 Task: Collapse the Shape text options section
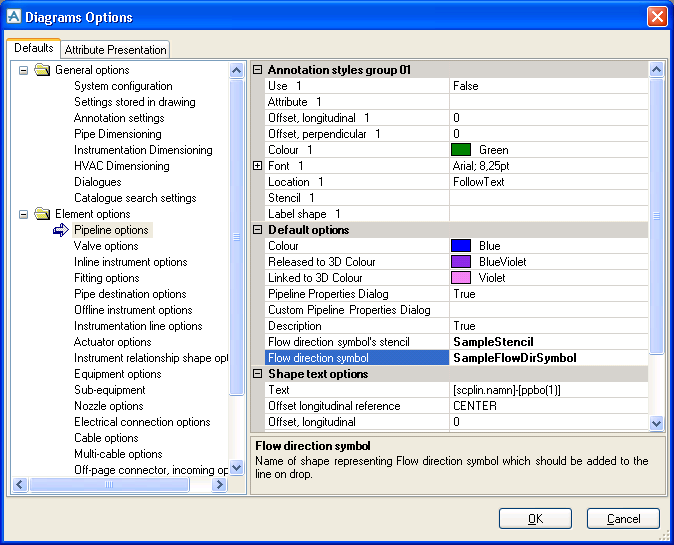point(257,374)
